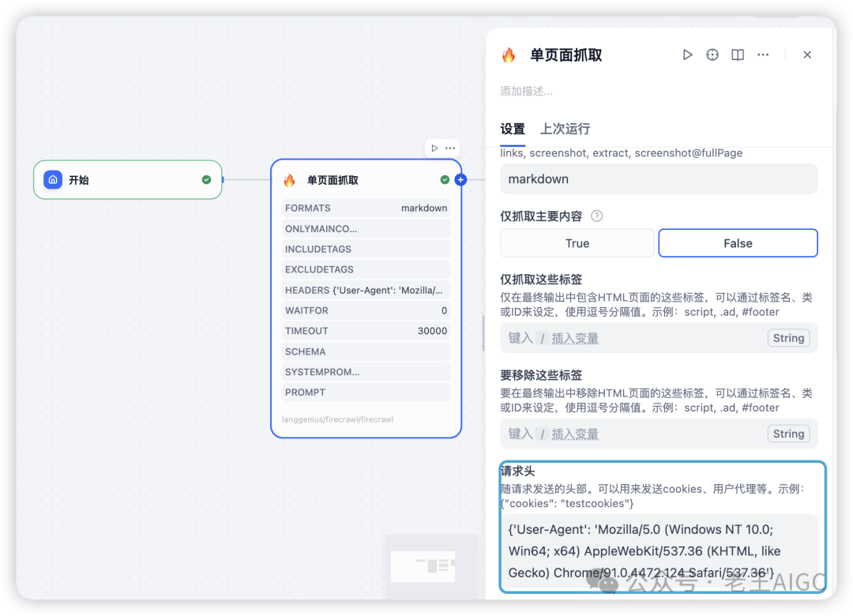
Task: Click the 要移除这些标签 section label
Action: click(x=541, y=375)
